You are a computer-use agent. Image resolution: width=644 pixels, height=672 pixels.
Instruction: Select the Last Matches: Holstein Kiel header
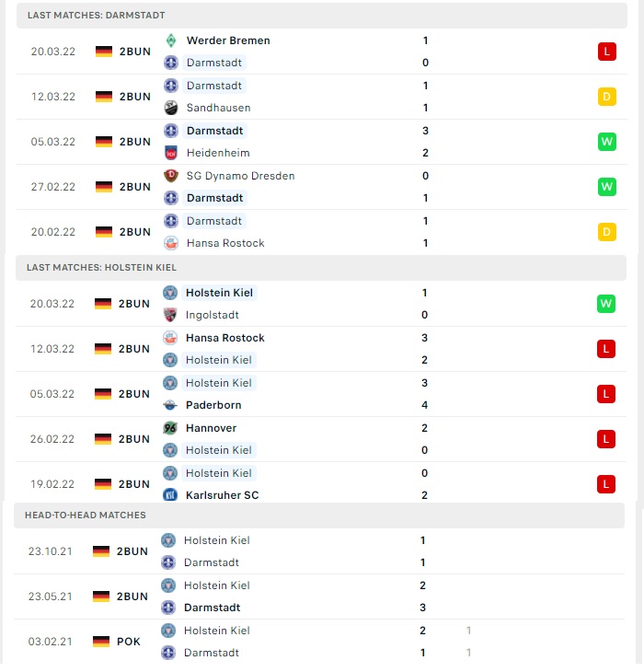coord(321,268)
